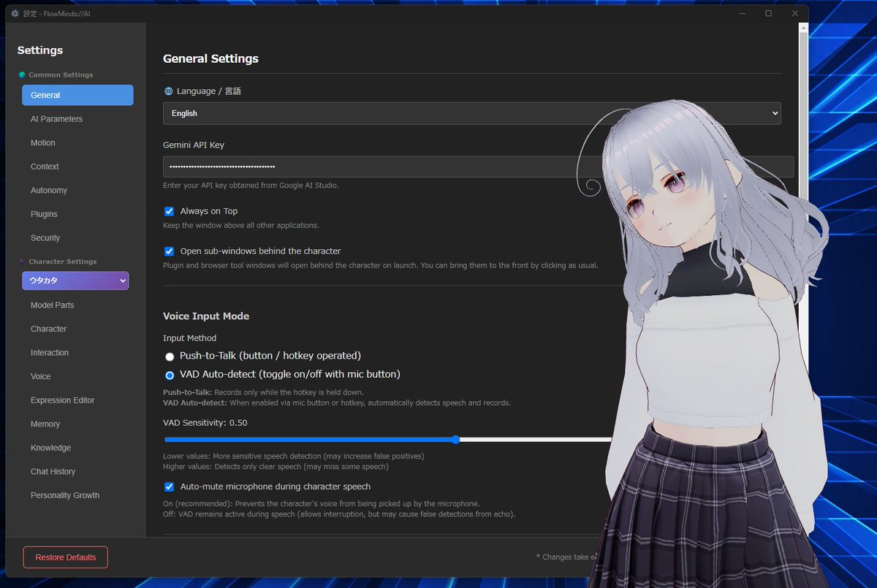This screenshot has height=588, width=877.
Task: Click the Character Settings section icon
Action: pyautogui.click(x=20, y=261)
